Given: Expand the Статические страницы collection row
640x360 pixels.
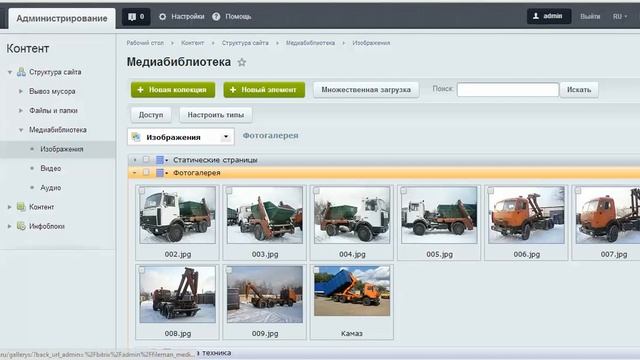Looking at the screenshot, I should (135, 160).
